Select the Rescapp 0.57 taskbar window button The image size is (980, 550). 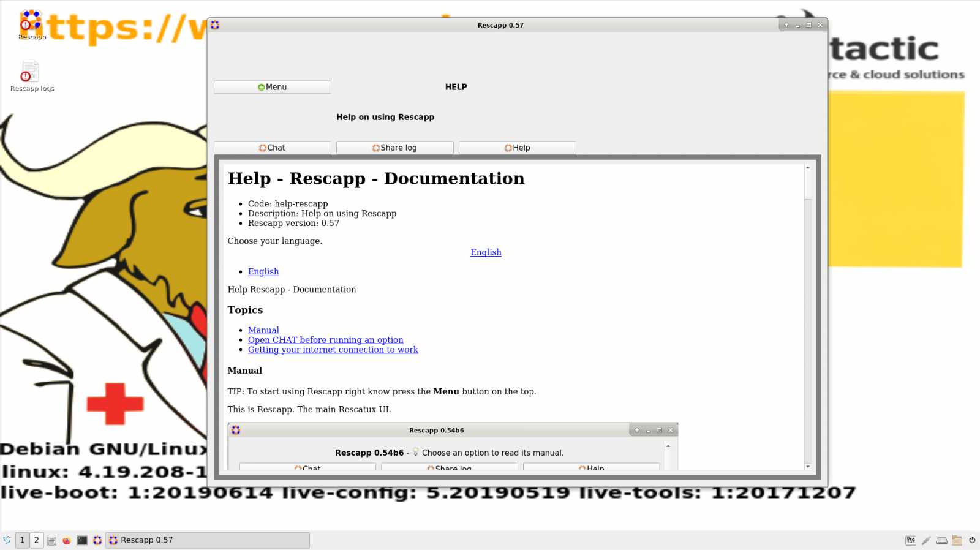pyautogui.click(x=208, y=540)
